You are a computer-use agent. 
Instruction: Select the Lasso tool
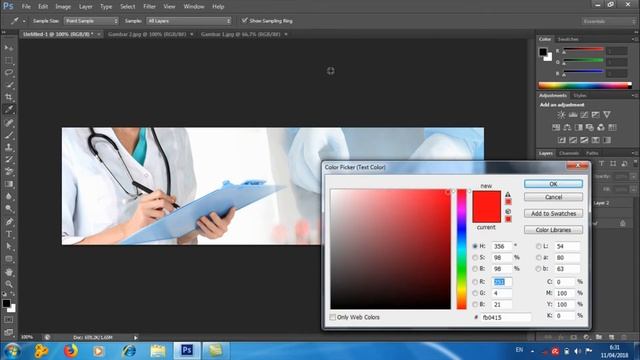(9, 73)
